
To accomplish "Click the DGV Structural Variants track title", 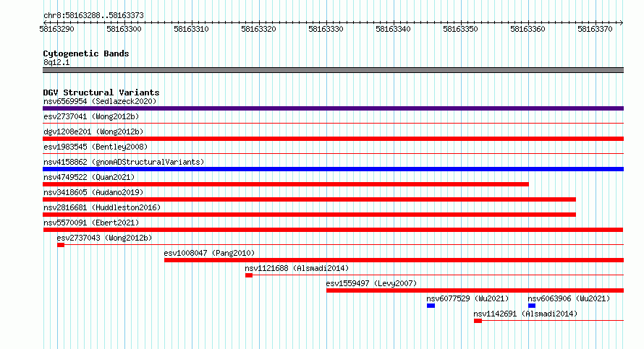I will [101, 92].
